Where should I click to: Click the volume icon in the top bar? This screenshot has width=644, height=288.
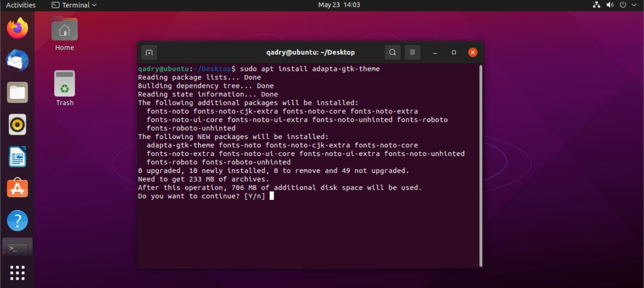tap(610, 5)
